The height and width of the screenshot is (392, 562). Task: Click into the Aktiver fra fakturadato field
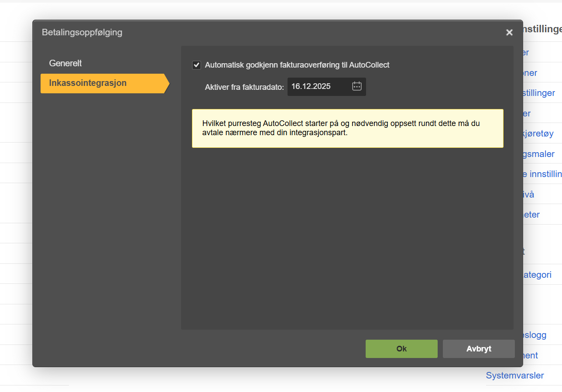[319, 86]
